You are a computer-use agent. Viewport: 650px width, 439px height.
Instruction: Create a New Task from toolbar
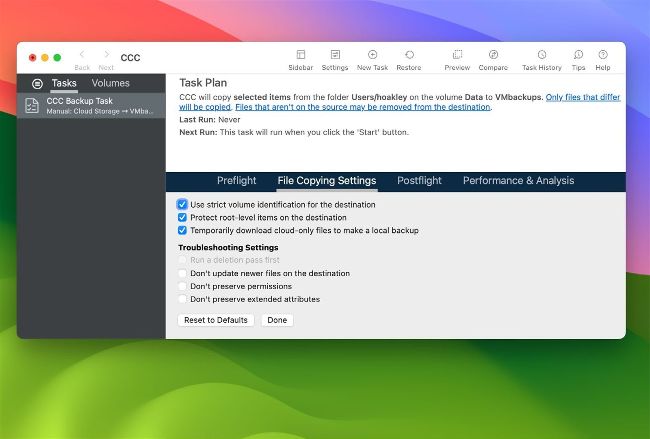point(372,55)
